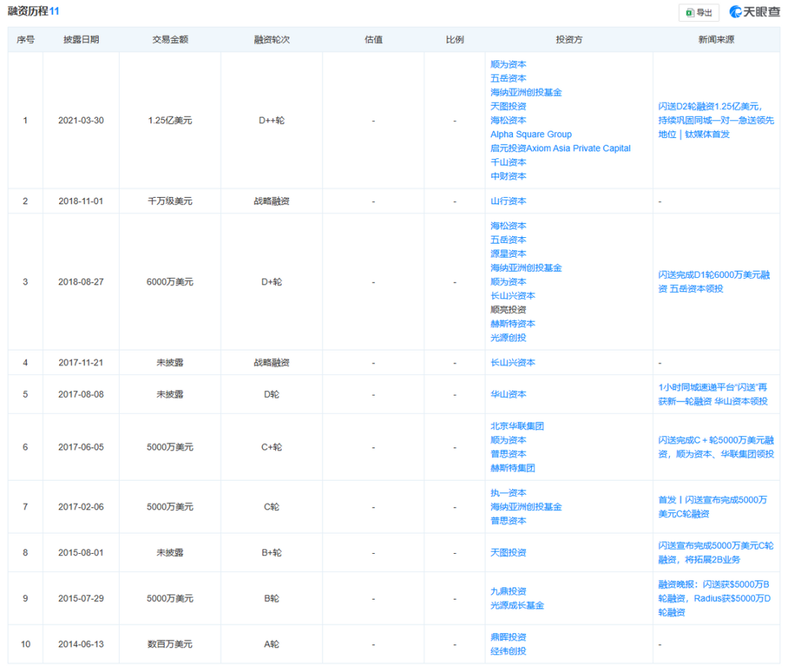Click the 估值 column header

[374, 39]
